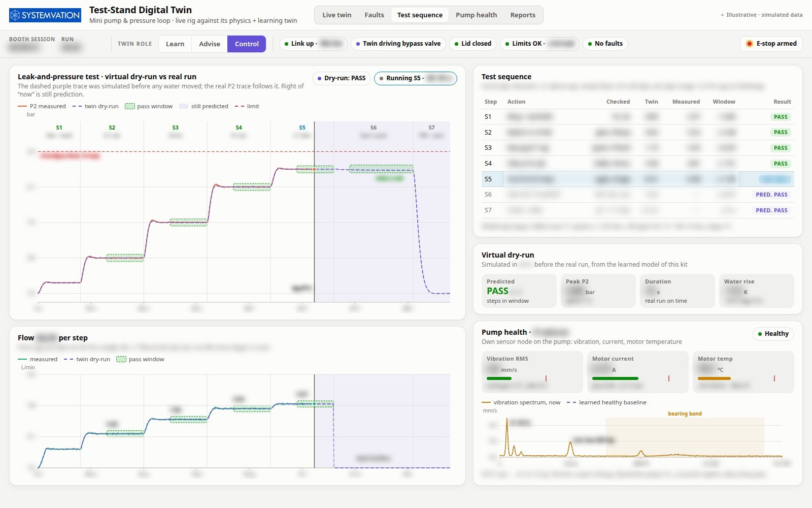Toggle P2 measured legend entry
The height and width of the screenshot is (508, 812).
coord(42,106)
